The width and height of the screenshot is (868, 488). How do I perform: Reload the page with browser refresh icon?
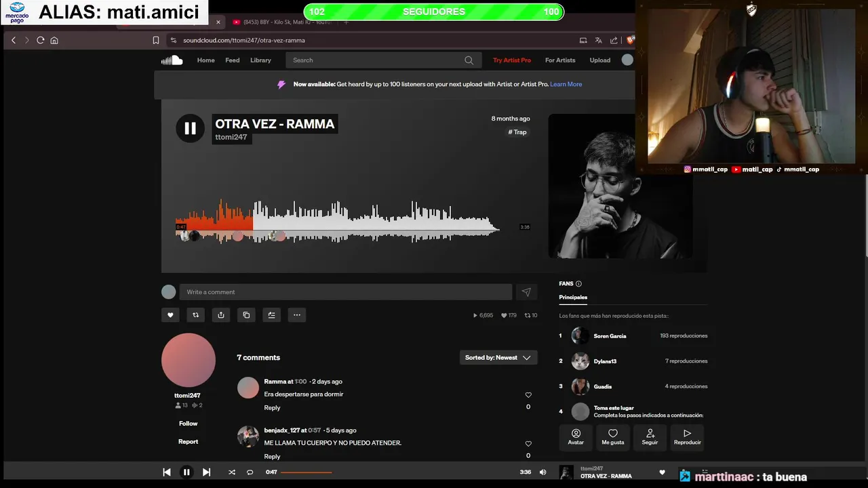(x=41, y=40)
